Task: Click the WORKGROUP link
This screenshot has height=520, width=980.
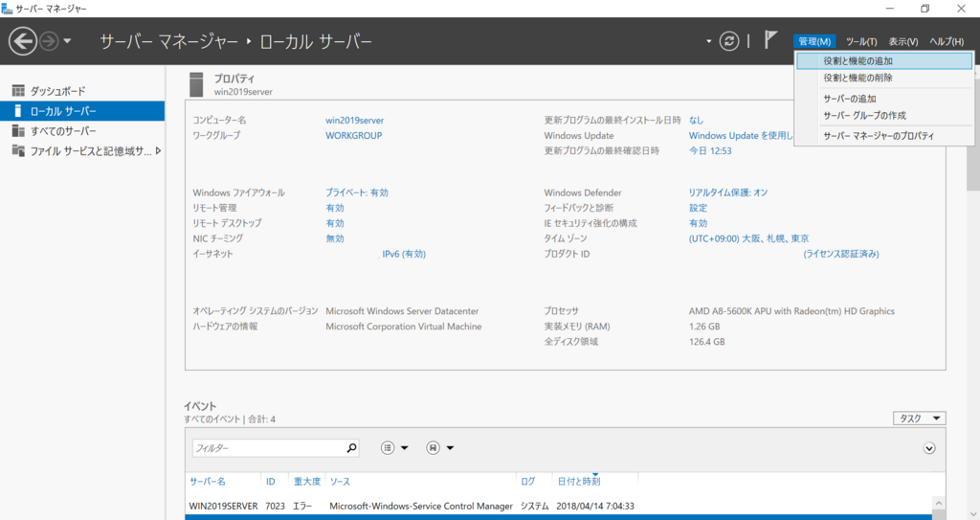Action: 354,135
